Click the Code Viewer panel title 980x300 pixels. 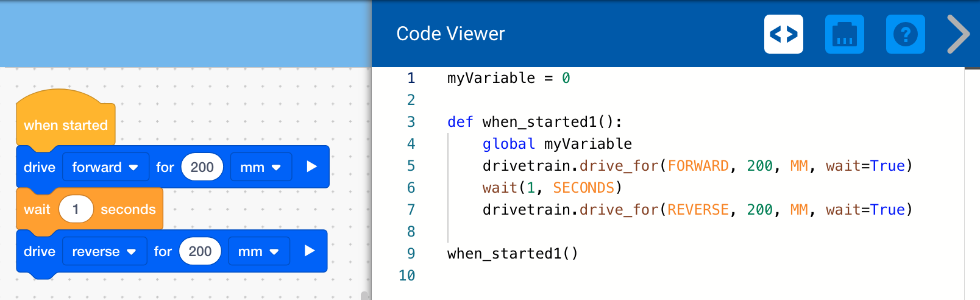click(x=450, y=34)
